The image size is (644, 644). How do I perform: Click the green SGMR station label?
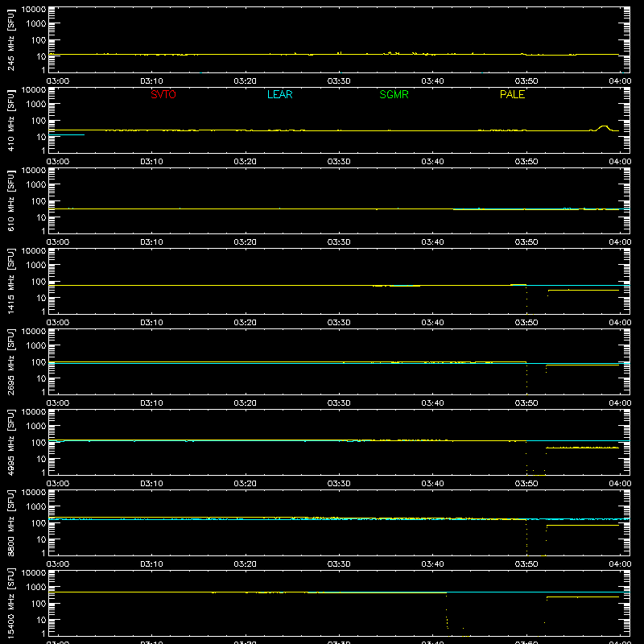point(394,94)
